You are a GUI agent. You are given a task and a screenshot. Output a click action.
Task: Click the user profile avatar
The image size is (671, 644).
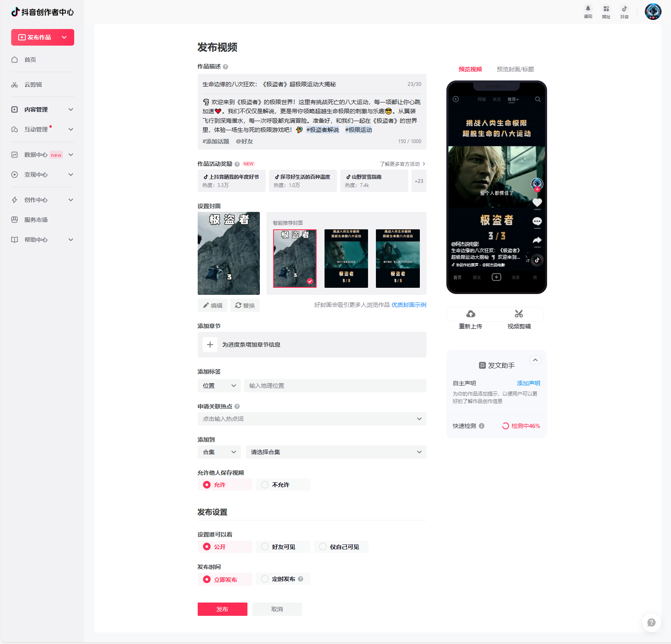[x=653, y=12]
